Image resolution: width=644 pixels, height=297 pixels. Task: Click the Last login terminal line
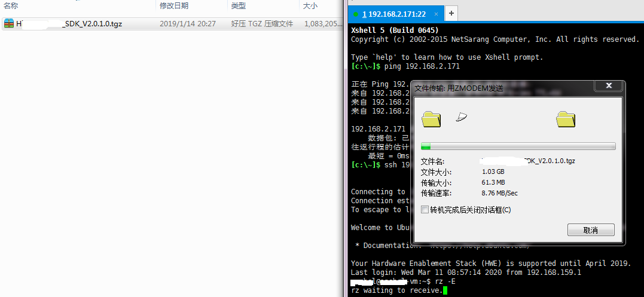(466, 272)
